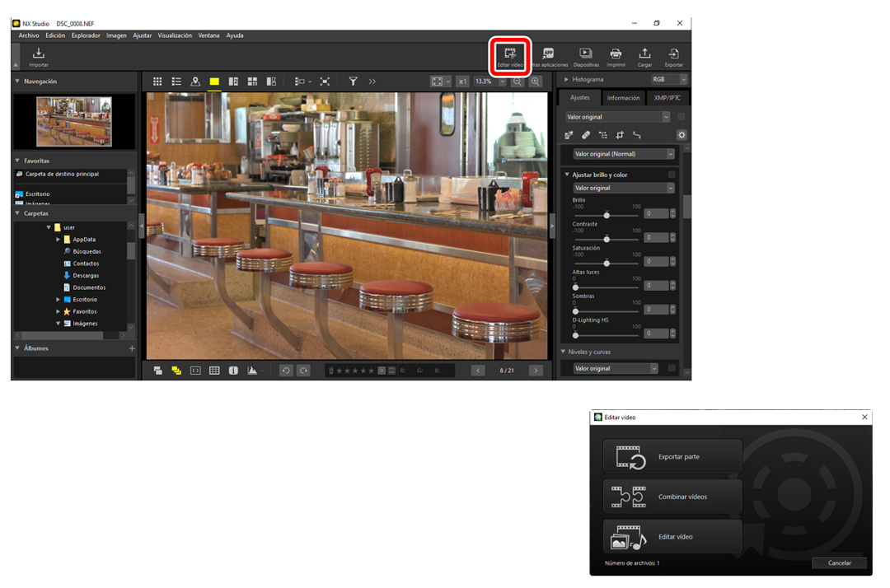This screenshot has height=588, width=890.
Task: Click Cancelar in Editar vídeo dialog
Action: [840, 563]
